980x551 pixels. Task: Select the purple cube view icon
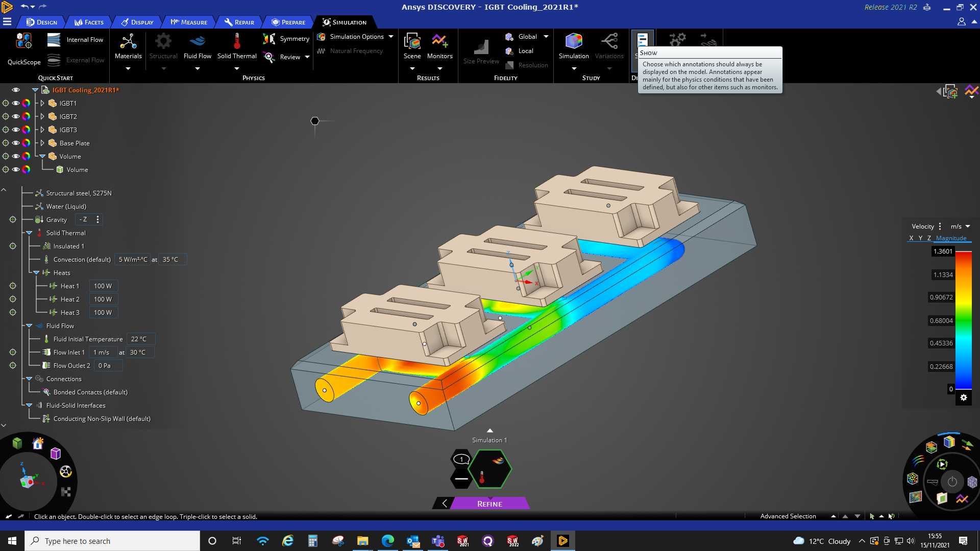tap(56, 453)
